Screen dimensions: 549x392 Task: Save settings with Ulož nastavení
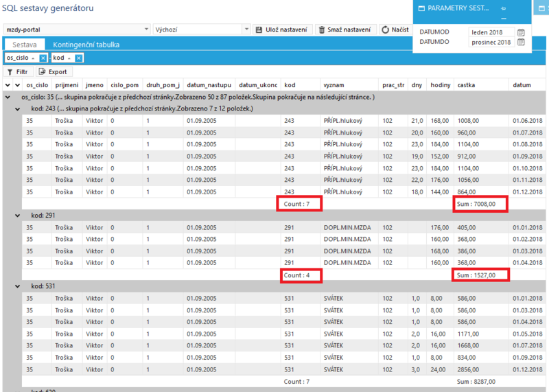pos(281,30)
